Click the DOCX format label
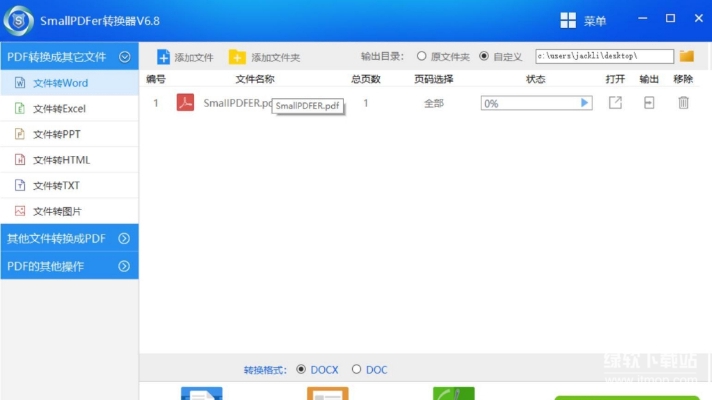 324,370
